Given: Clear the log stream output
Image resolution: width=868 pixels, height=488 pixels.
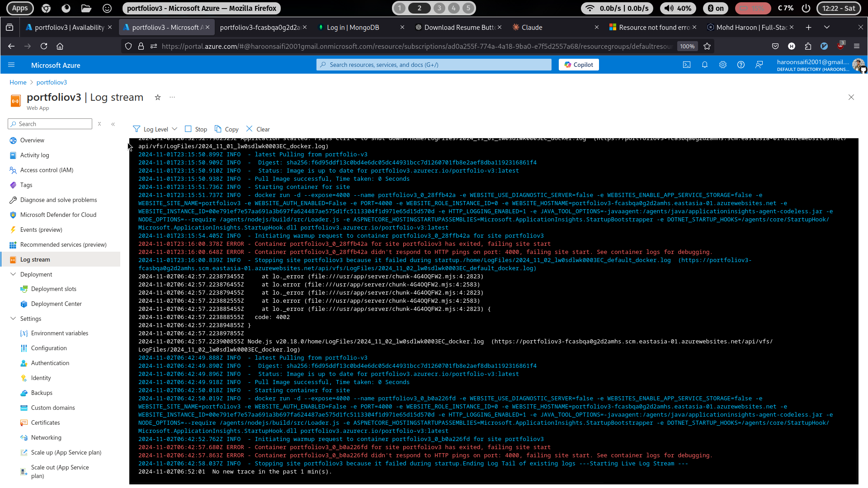Looking at the screenshot, I should coord(258,129).
